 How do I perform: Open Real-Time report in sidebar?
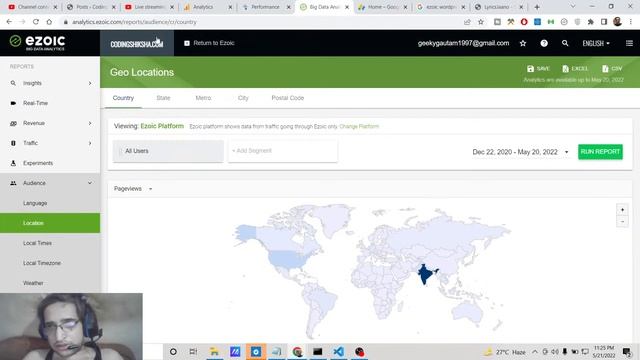50,103
